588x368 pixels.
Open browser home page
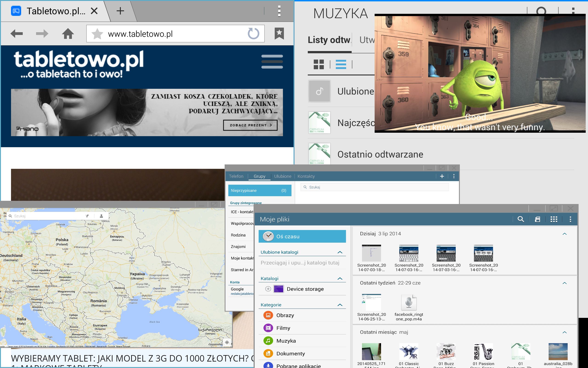(x=68, y=34)
